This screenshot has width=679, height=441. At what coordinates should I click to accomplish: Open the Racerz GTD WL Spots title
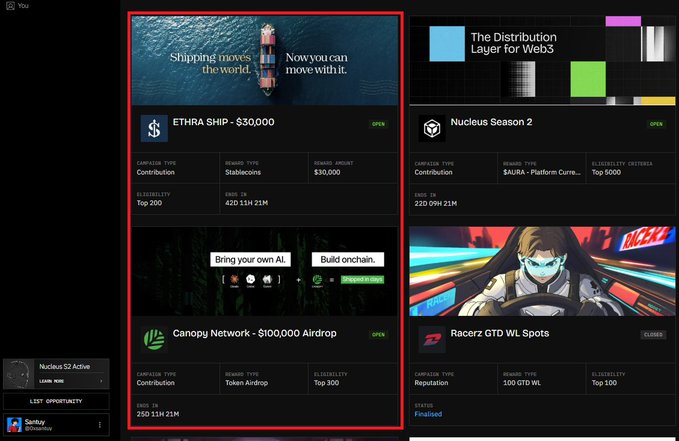[500, 333]
